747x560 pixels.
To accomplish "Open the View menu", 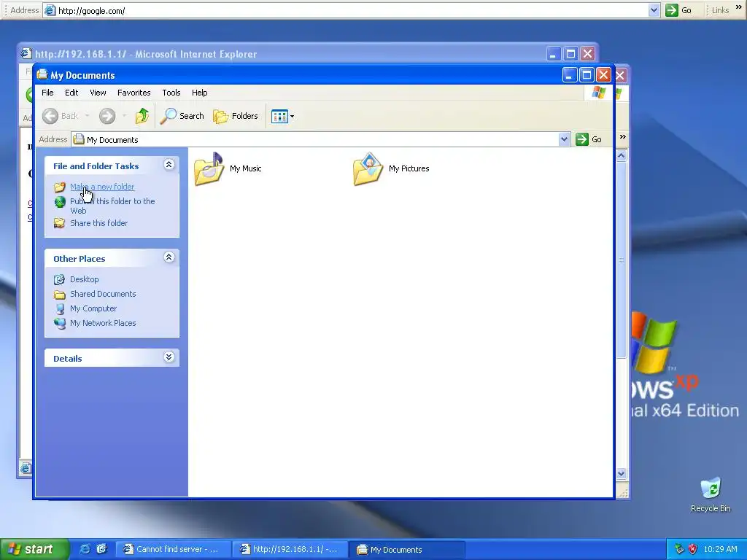I will (98, 93).
